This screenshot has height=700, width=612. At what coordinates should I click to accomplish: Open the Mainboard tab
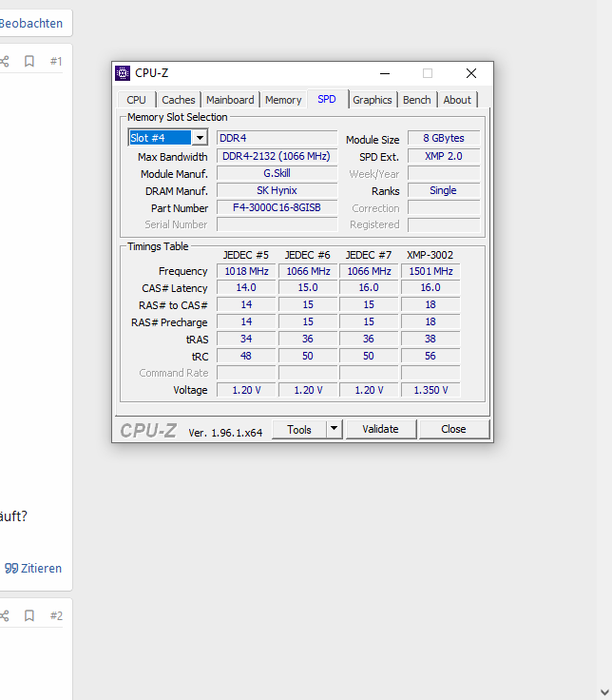[230, 100]
